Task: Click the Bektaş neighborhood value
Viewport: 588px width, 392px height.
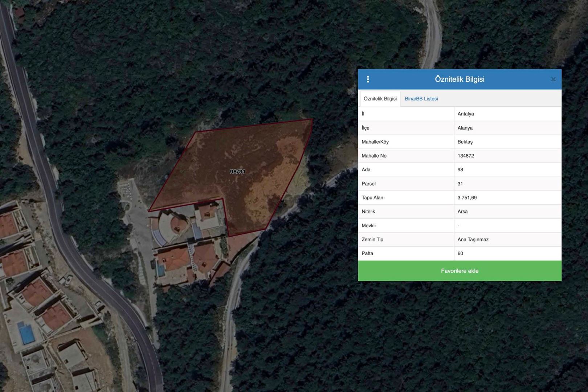Action: point(465,142)
